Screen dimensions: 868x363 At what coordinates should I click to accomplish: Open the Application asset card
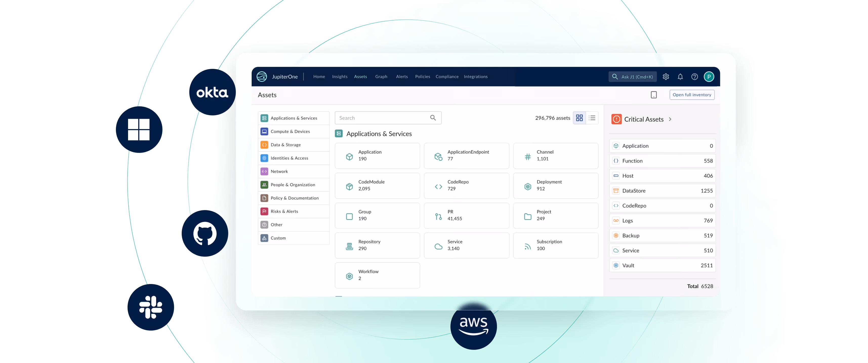[377, 156]
